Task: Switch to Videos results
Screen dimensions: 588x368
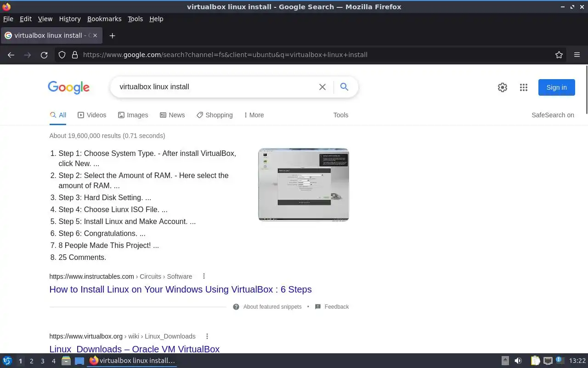Action: pyautogui.click(x=92, y=115)
